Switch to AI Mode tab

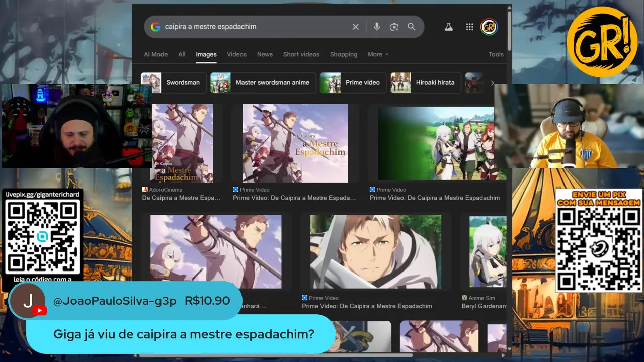155,54
